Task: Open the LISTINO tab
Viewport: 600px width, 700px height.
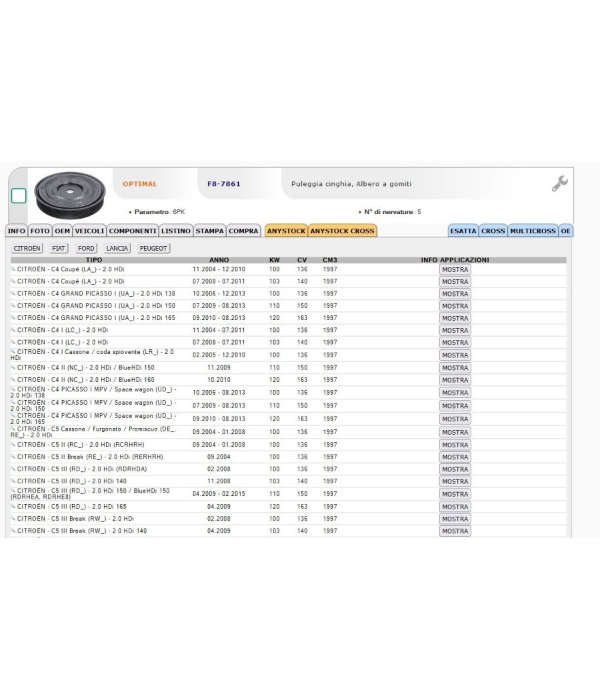Action: point(176,231)
